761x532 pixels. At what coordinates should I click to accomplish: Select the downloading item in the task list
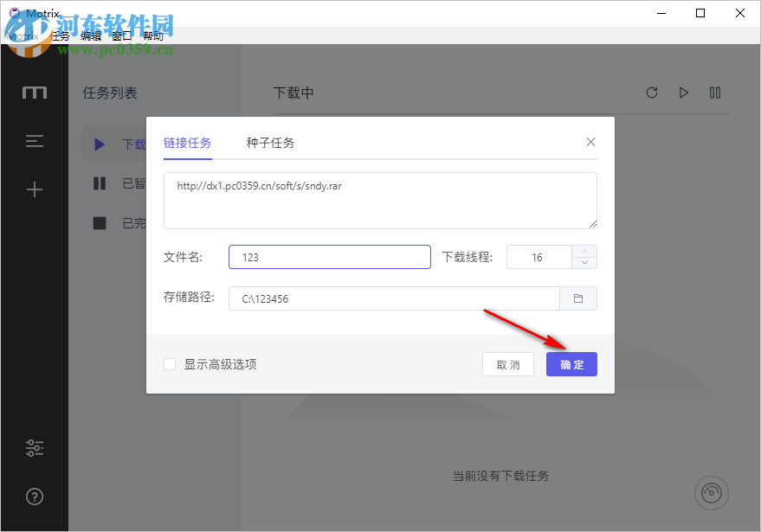point(114,144)
